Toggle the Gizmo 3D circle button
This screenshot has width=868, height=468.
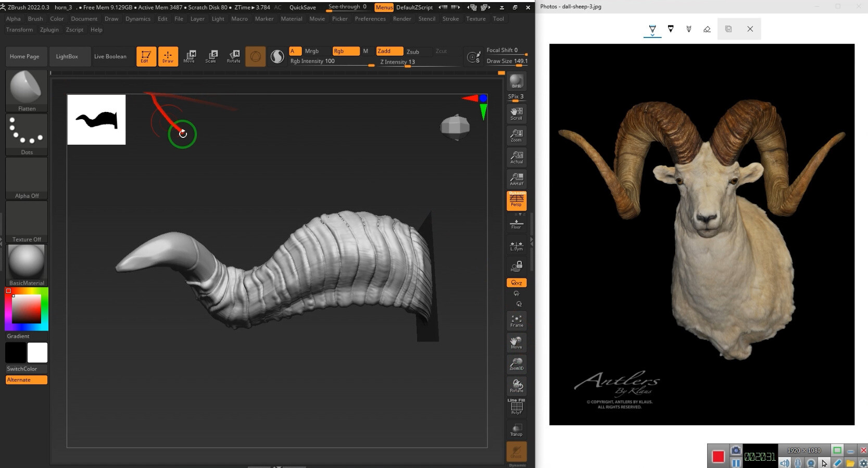point(255,56)
